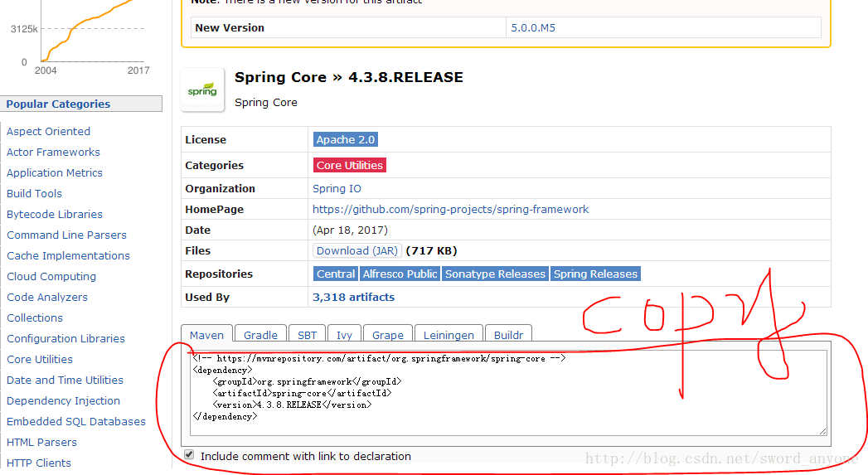Visit the spring-framework GitHub homepage link
This screenshot has width=868, height=475.
(x=451, y=209)
